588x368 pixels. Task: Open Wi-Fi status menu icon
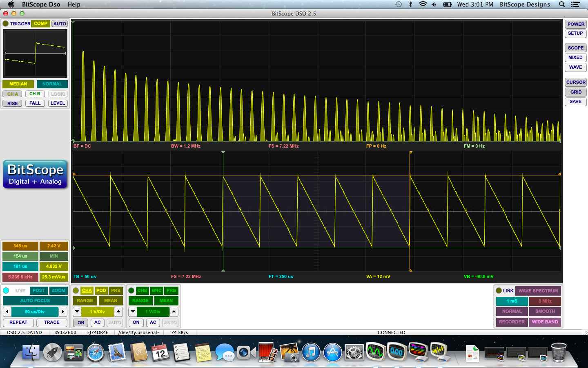pos(423,4)
